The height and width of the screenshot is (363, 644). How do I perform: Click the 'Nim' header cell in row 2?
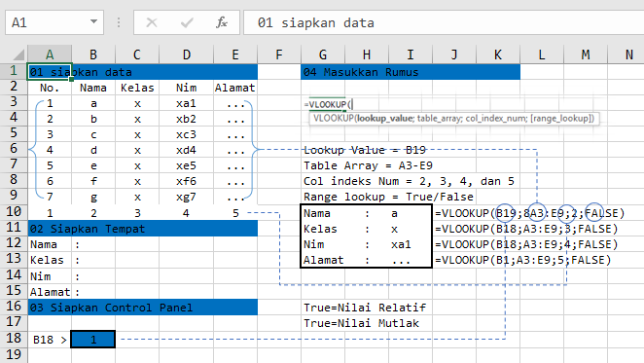pyautogui.click(x=186, y=88)
